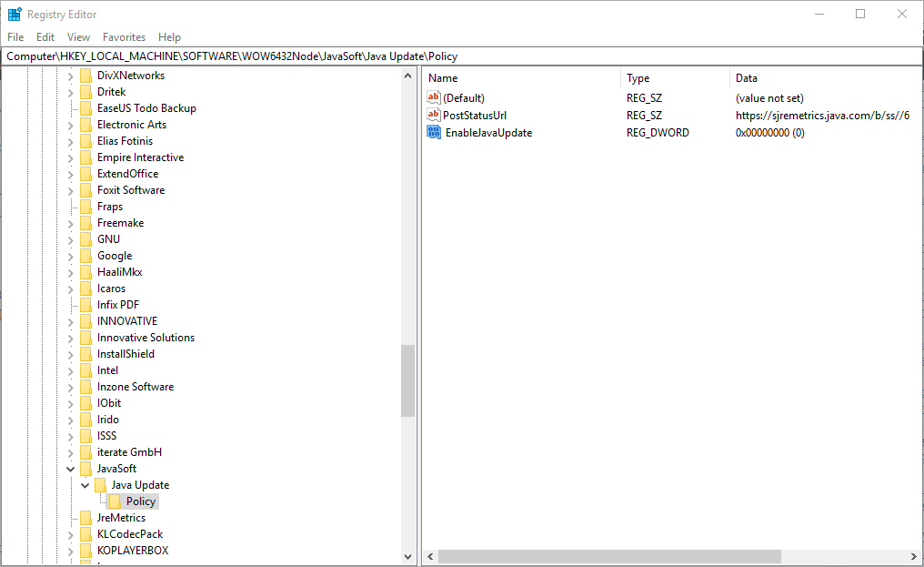Click the JreMetrics folder icon
924x567 pixels.
pyautogui.click(x=86, y=518)
